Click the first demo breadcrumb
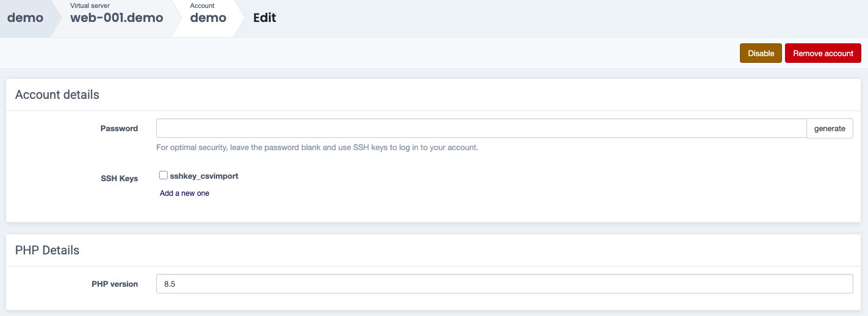The height and width of the screenshot is (316, 868). (x=25, y=18)
